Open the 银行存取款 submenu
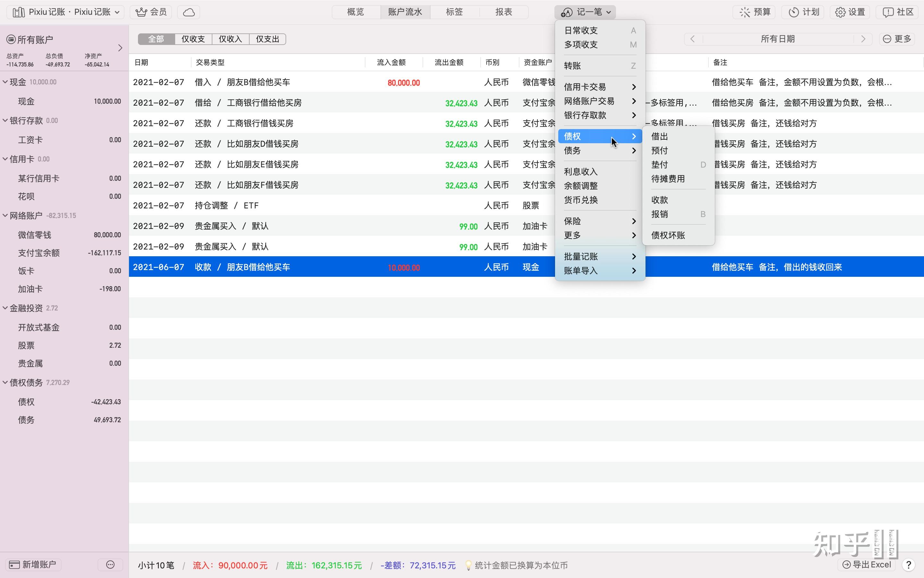924x578 pixels. (600, 116)
